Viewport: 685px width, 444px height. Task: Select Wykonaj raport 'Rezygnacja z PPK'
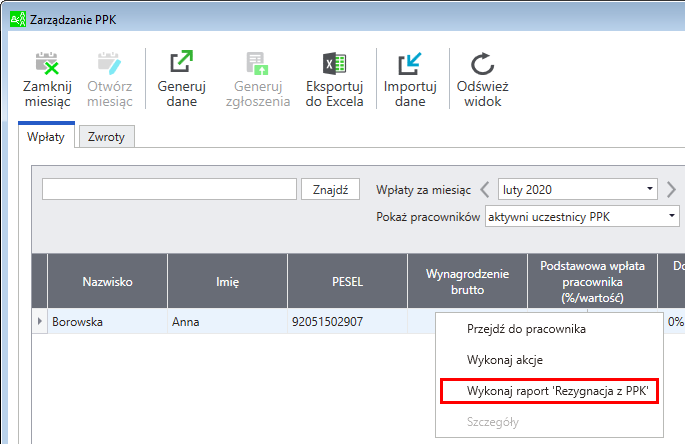pyautogui.click(x=549, y=390)
